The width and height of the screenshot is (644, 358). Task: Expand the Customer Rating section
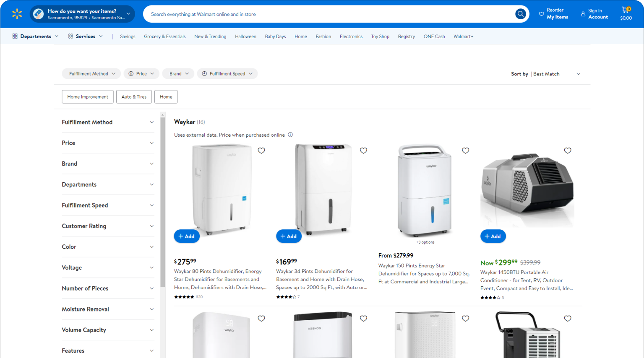(108, 226)
